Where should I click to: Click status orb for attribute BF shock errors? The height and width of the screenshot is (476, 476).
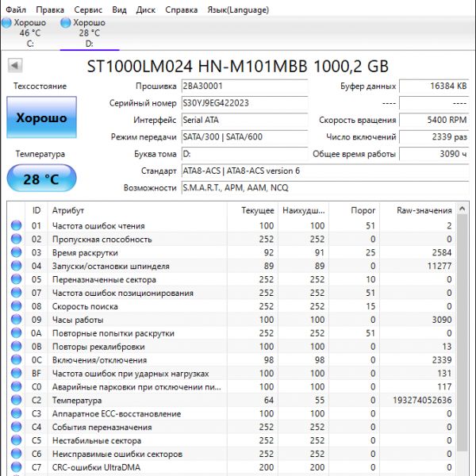pos(16,374)
